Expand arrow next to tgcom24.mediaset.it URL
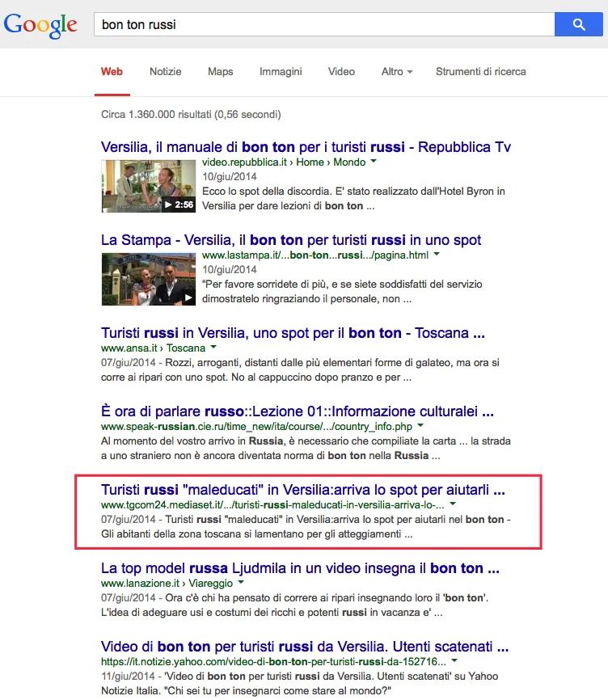 [x=453, y=504]
